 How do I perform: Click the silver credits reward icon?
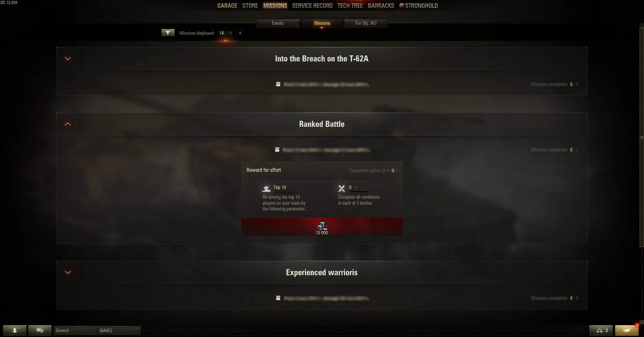click(322, 226)
